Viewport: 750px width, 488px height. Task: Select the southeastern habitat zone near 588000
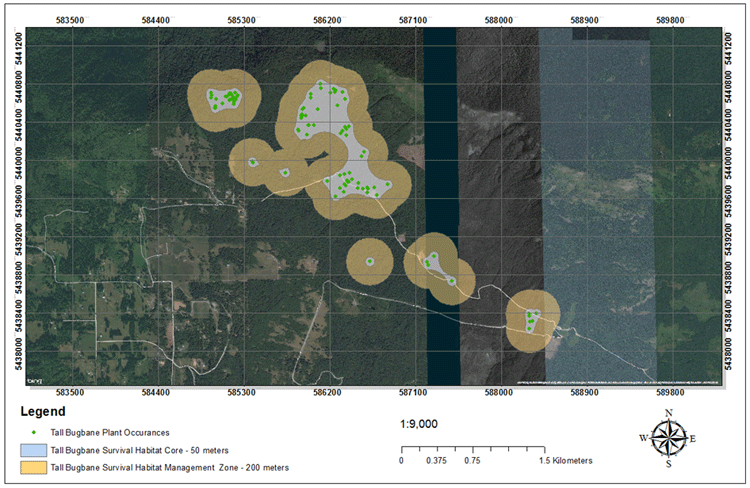click(532, 320)
